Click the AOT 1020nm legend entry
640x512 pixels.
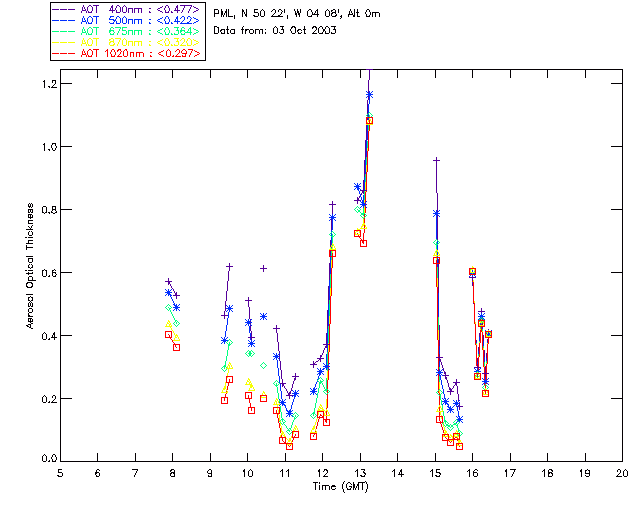coord(127,53)
